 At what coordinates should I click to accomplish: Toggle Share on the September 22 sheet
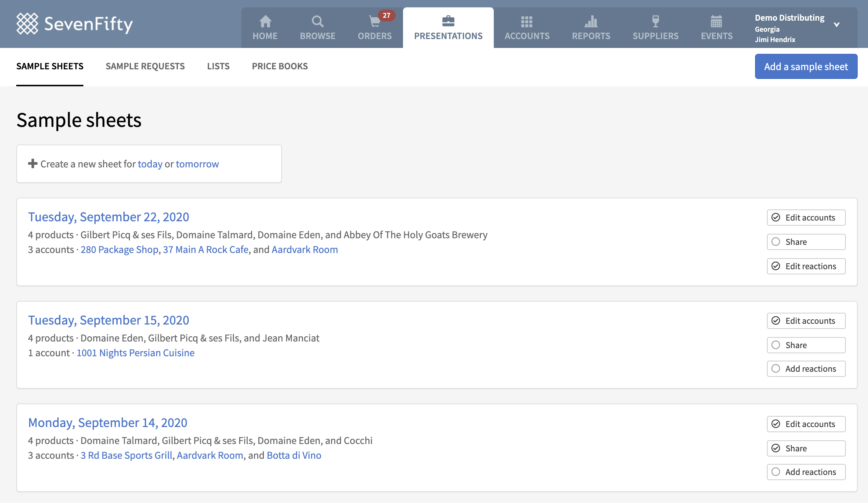pyautogui.click(x=806, y=242)
